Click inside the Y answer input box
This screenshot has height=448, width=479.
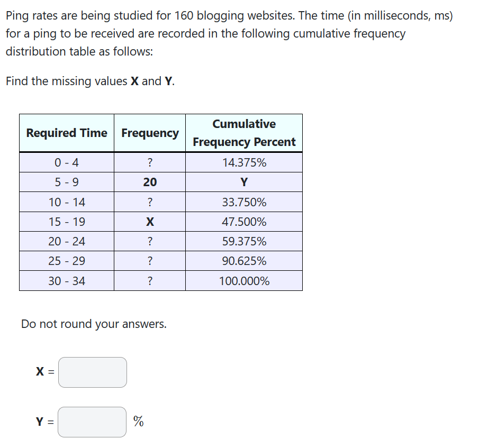pyautogui.click(x=91, y=422)
